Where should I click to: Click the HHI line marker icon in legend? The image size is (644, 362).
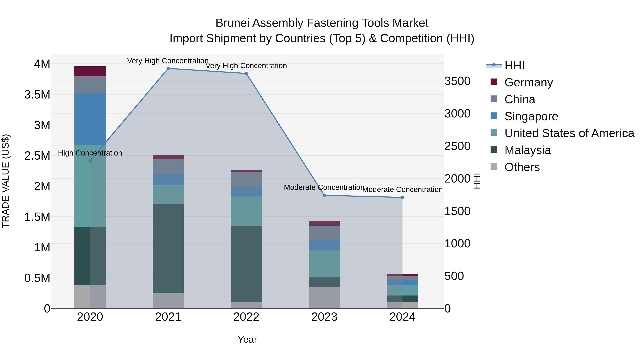tap(494, 65)
